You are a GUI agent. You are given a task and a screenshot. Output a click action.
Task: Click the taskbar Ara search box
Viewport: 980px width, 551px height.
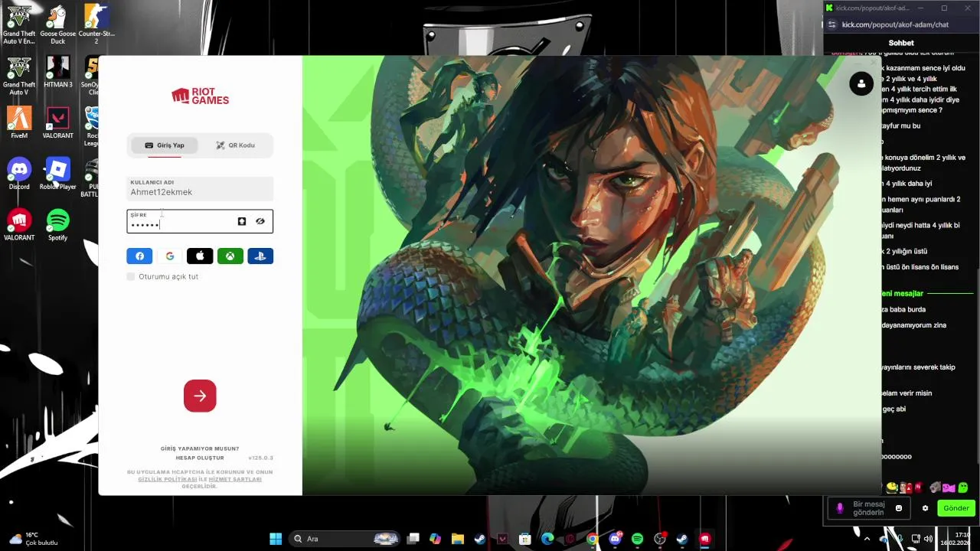pyautogui.click(x=345, y=539)
